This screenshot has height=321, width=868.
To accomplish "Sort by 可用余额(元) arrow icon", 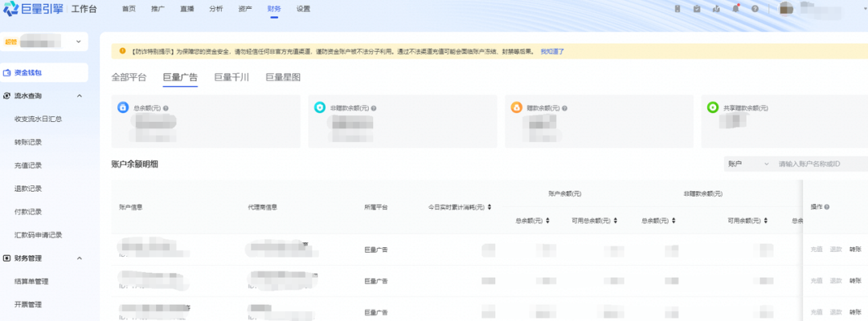I will click(x=766, y=221).
